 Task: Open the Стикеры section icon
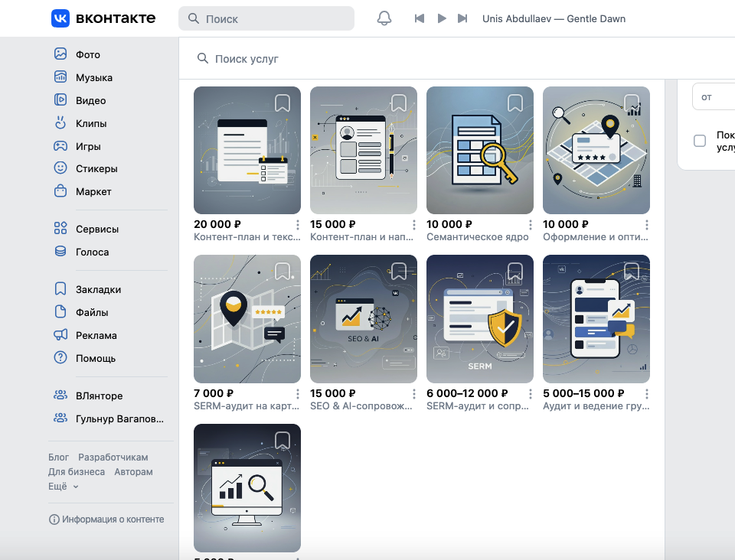(60, 168)
